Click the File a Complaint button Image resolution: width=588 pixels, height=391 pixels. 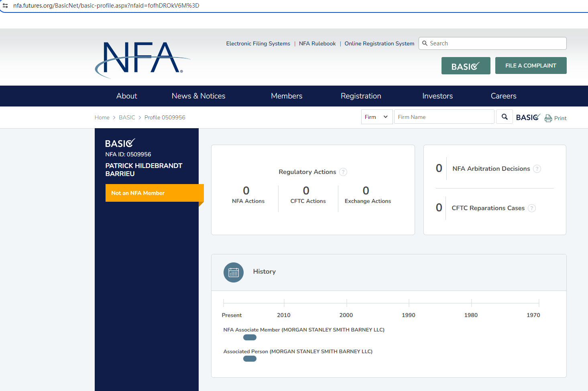point(531,66)
